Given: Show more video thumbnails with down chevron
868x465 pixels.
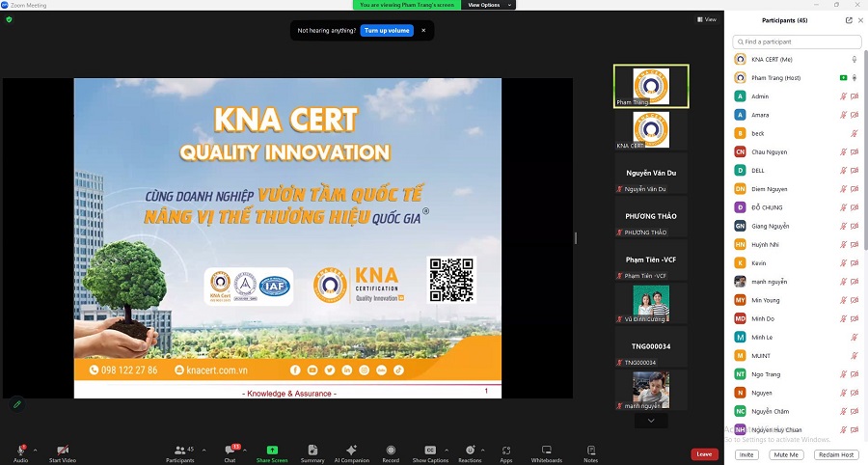Looking at the screenshot, I should (651, 421).
